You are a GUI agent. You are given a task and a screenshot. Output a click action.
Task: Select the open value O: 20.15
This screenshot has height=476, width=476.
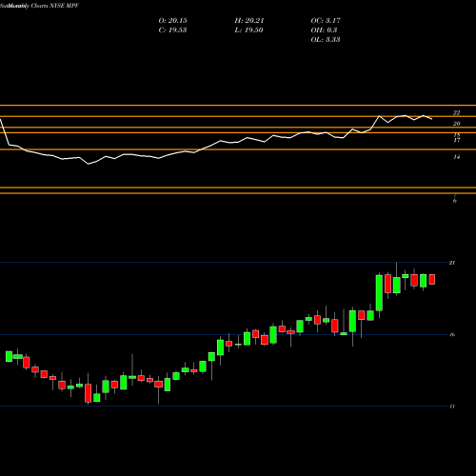point(172,21)
